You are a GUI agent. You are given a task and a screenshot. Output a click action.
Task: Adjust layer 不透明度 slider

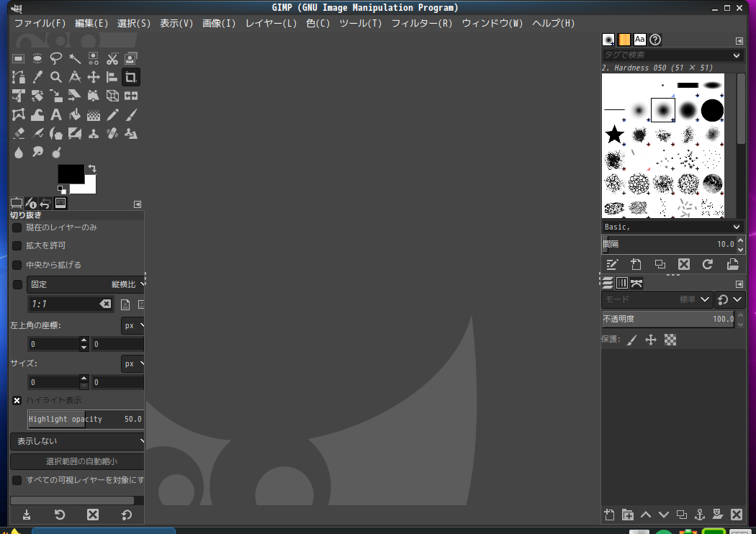(x=668, y=319)
